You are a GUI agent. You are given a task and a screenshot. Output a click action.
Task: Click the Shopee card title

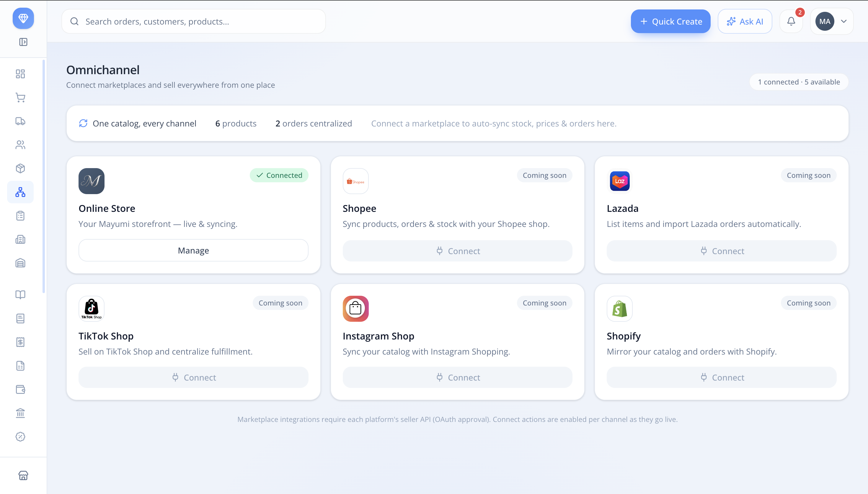click(359, 208)
